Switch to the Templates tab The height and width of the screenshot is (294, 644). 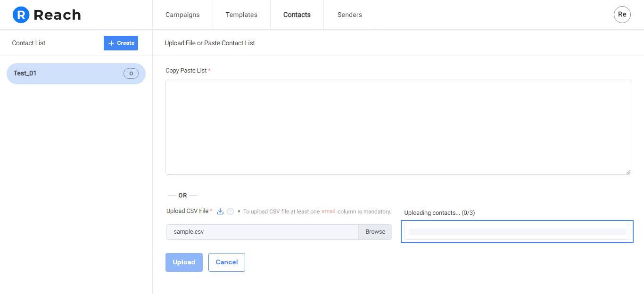click(x=241, y=15)
